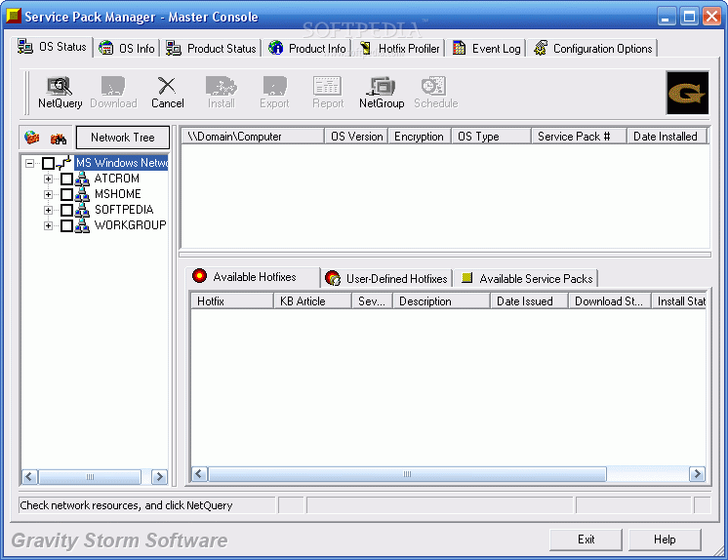
Task: Click the Help button
Action: (665, 540)
